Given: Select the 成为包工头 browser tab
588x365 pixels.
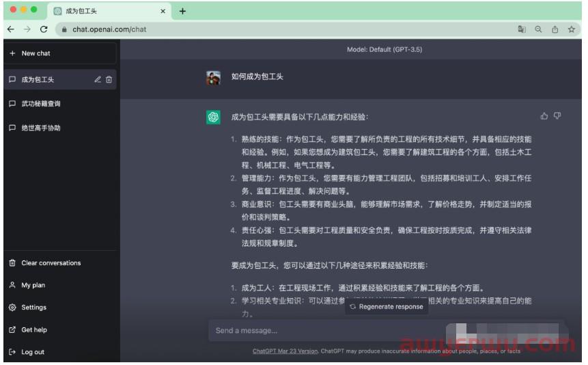Looking at the screenshot, I should pyautogui.click(x=109, y=11).
